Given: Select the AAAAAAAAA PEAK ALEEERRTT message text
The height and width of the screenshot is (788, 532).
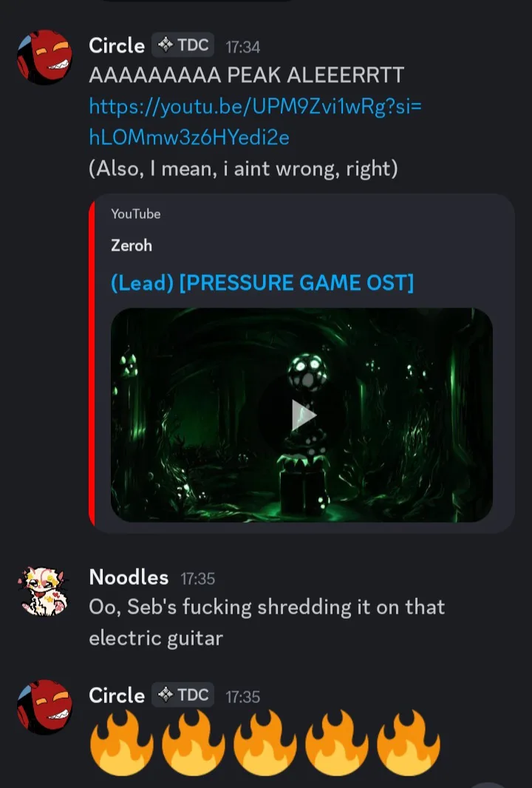Looking at the screenshot, I should [247, 75].
